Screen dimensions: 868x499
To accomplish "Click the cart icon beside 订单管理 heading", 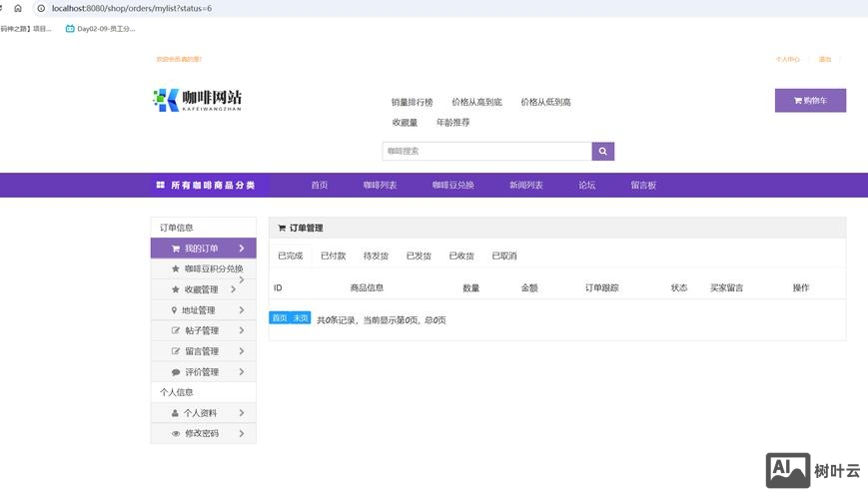I will pos(282,228).
